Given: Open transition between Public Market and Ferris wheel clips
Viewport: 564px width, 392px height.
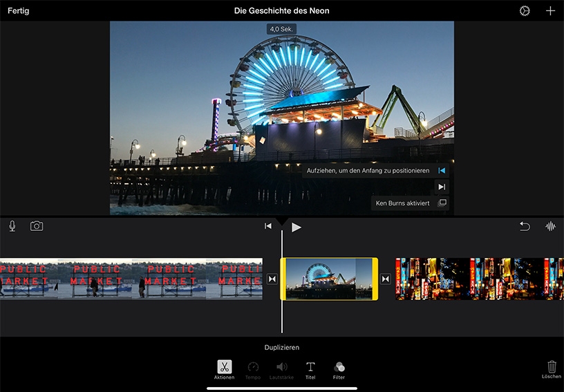Looking at the screenshot, I should (272, 279).
